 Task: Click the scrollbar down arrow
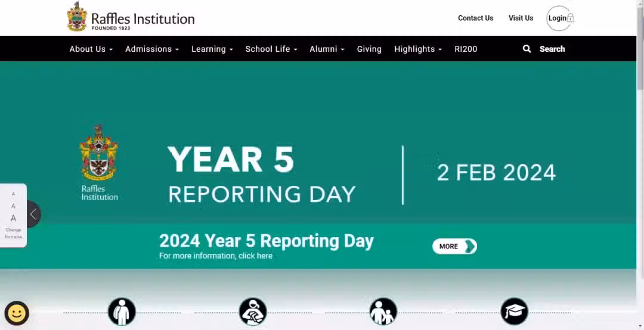pos(640,326)
